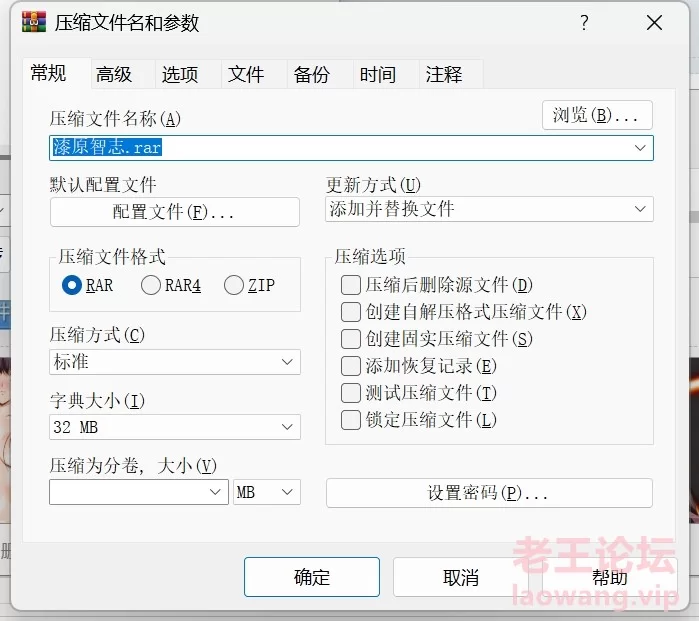Toggle the 锁定压缩文件 checkbox
699x621 pixels.
tap(351, 420)
